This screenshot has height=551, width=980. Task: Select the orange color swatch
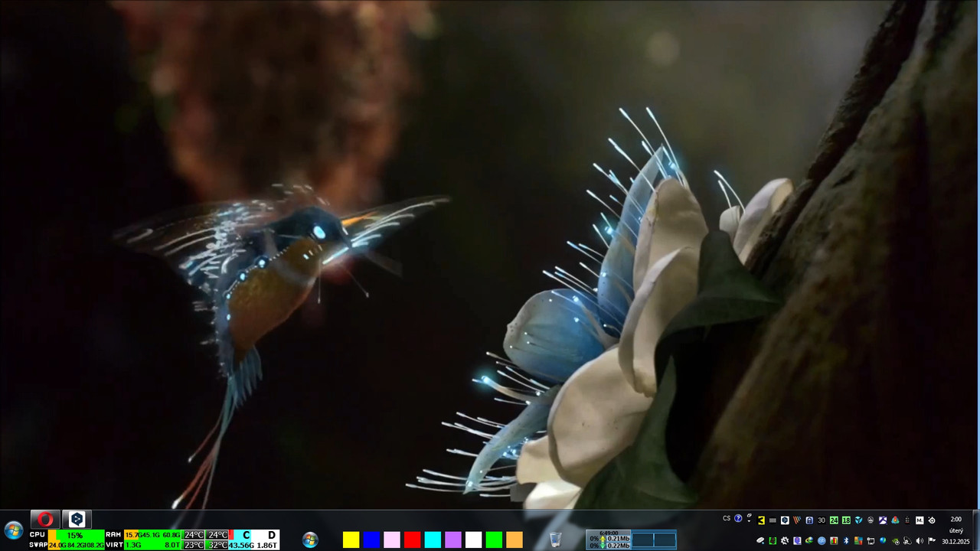pos(514,540)
